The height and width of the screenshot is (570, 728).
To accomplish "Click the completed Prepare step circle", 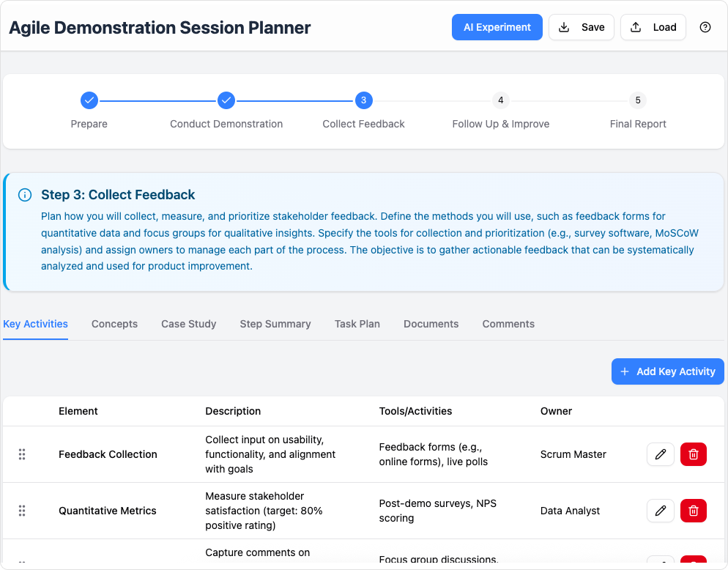I will click(89, 100).
